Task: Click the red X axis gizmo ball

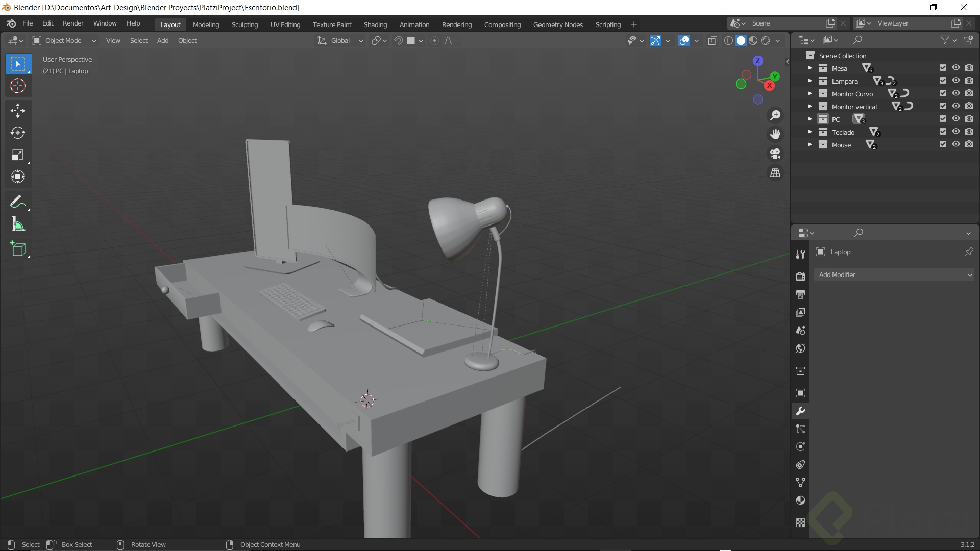Action: click(x=769, y=85)
